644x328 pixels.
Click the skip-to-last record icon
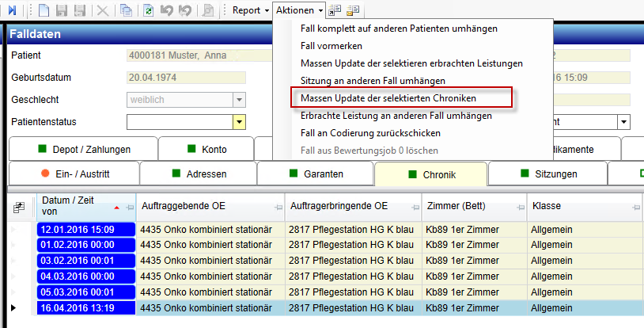tap(12, 10)
